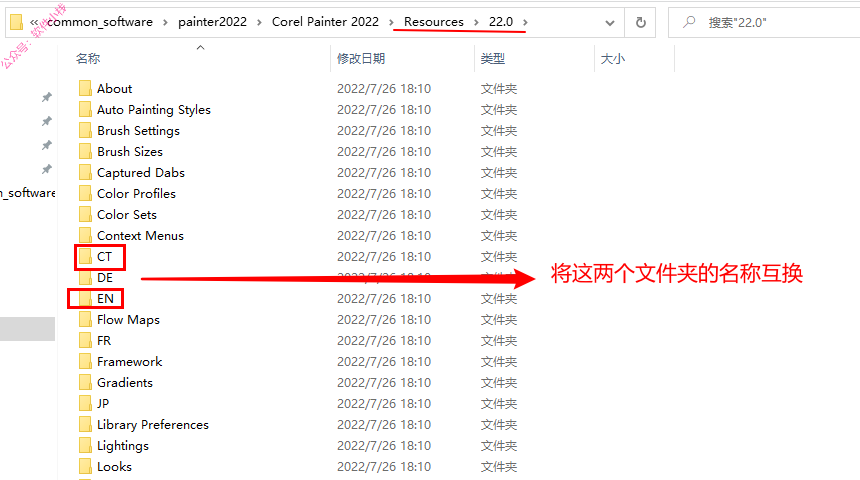Click the 22.0 breadcrumb segment
Image resolution: width=860 pixels, height=480 pixels.
coord(501,22)
